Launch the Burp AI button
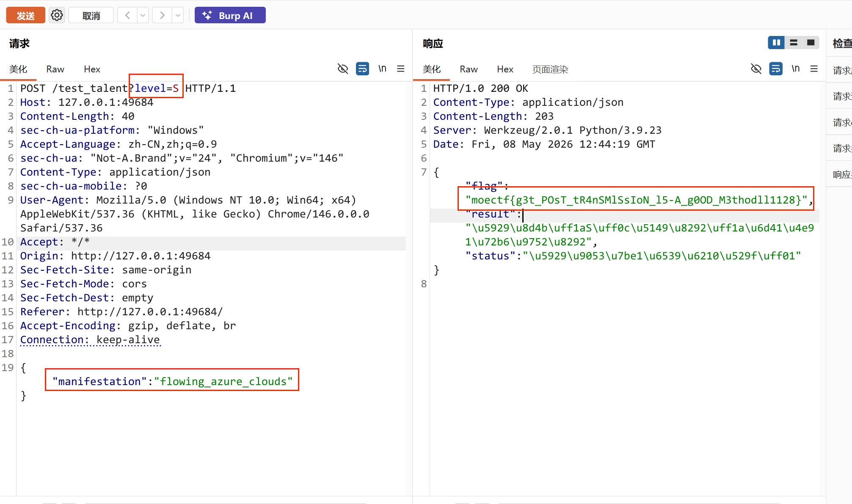This screenshot has height=504, width=852. tap(230, 16)
